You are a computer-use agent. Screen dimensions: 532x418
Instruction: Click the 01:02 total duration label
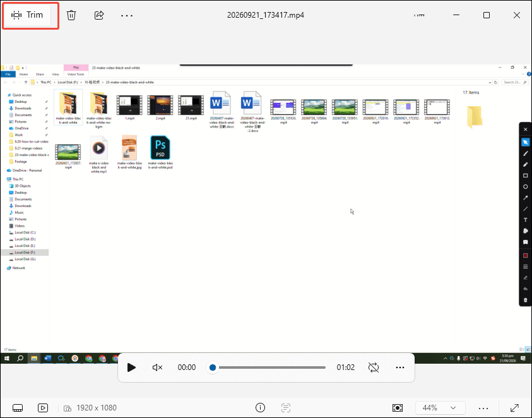click(345, 367)
